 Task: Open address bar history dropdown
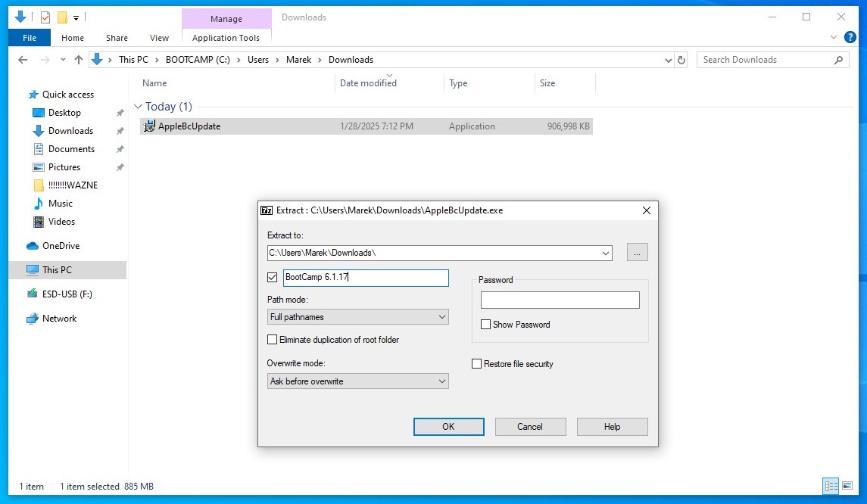[x=668, y=61]
